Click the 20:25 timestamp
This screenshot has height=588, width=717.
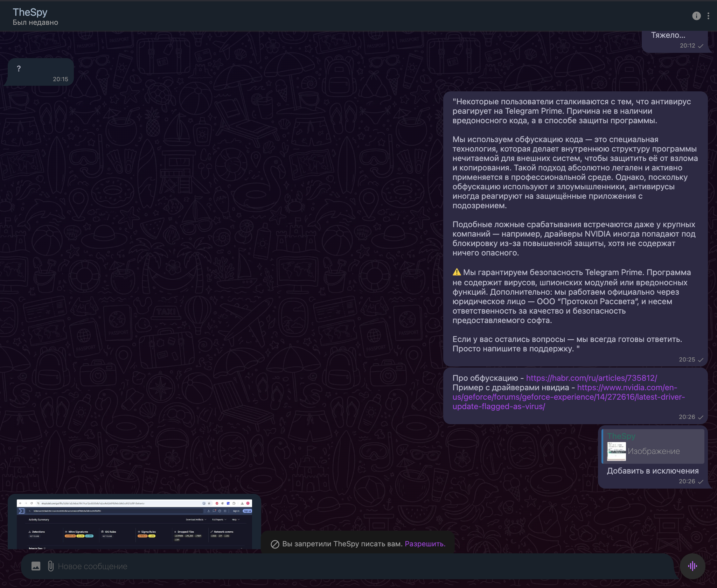pyautogui.click(x=687, y=359)
